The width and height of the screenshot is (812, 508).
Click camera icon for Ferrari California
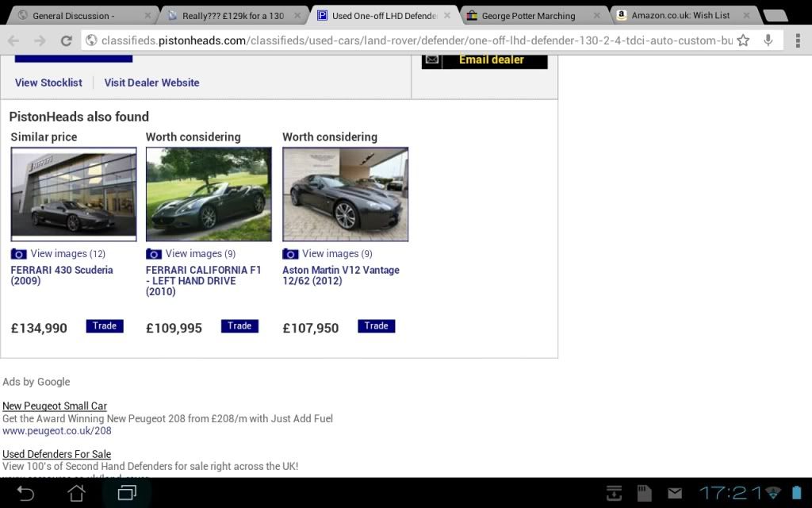coord(154,254)
